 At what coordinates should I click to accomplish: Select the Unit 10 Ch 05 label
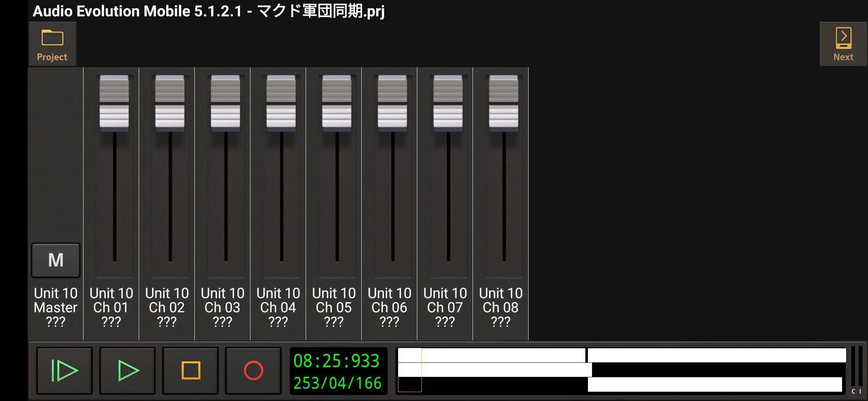click(x=334, y=307)
